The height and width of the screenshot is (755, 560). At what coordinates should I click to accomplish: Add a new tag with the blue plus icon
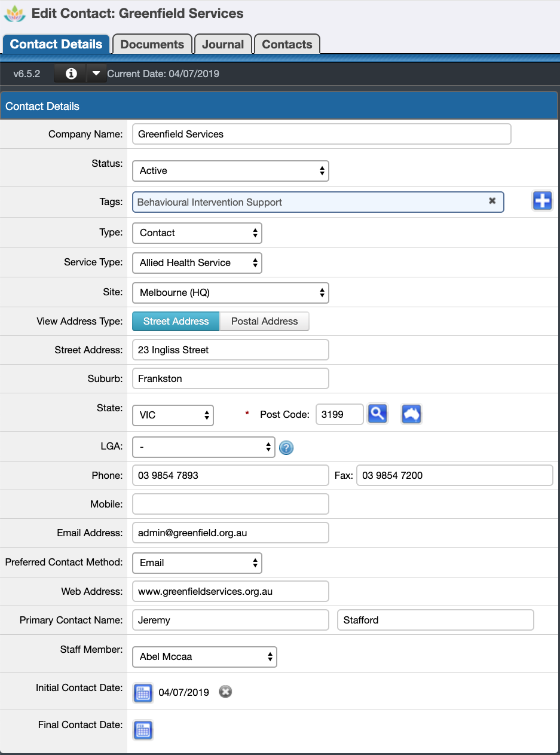542,201
